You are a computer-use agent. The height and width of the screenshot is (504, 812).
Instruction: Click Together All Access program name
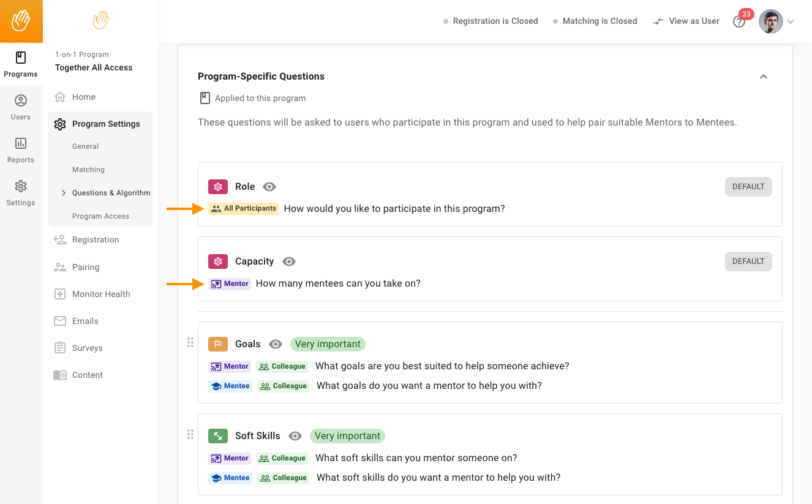(94, 67)
